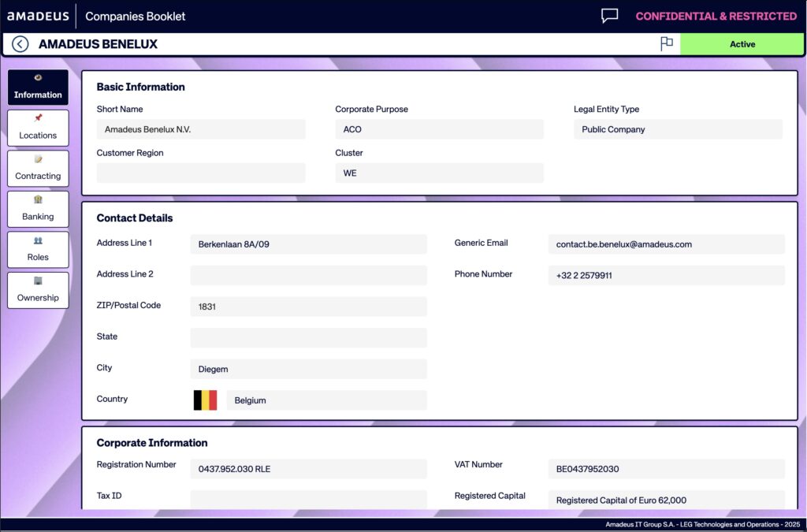807x532 pixels.
Task: Click the Registration Number field
Action: [x=308, y=469]
